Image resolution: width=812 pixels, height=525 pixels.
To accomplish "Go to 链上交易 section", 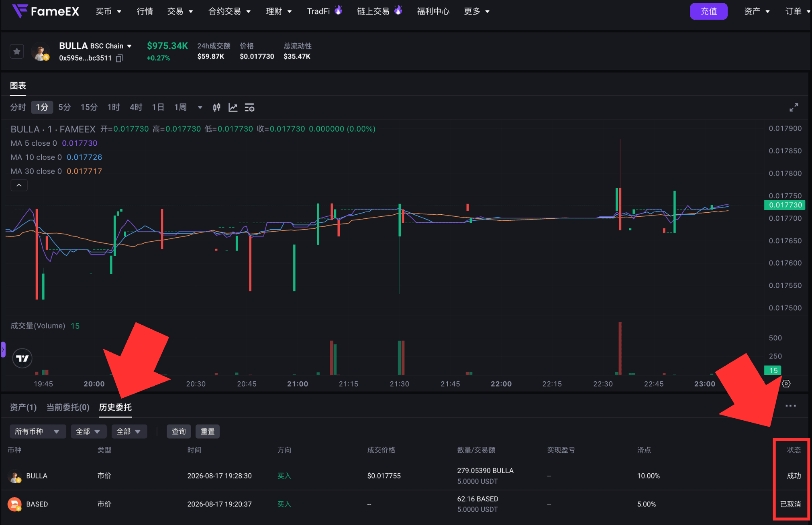I will pyautogui.click(x=373, y=11).
